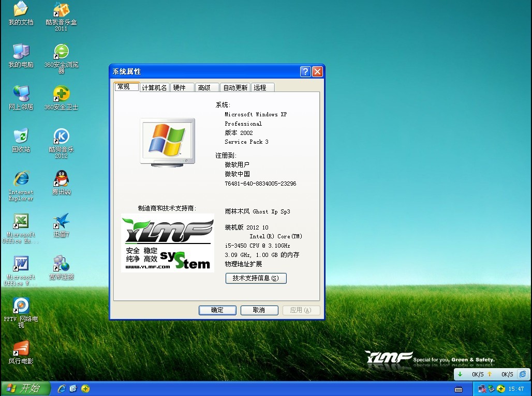532x396 pixels.
Task: Switch to the 硬件 tab
Action: 182,87
